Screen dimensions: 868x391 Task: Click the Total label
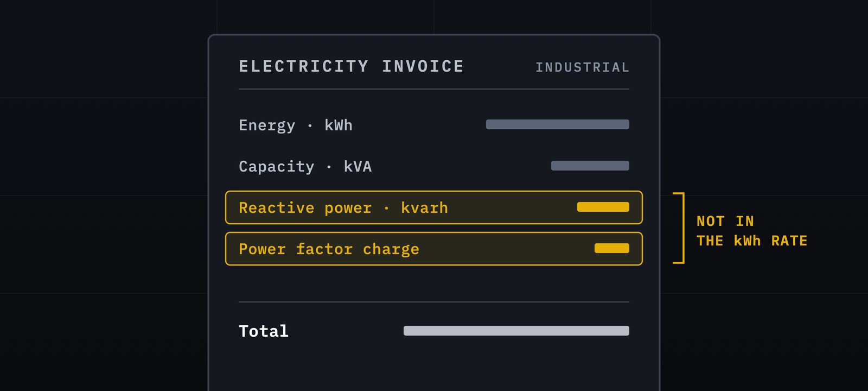coord(264,331)
